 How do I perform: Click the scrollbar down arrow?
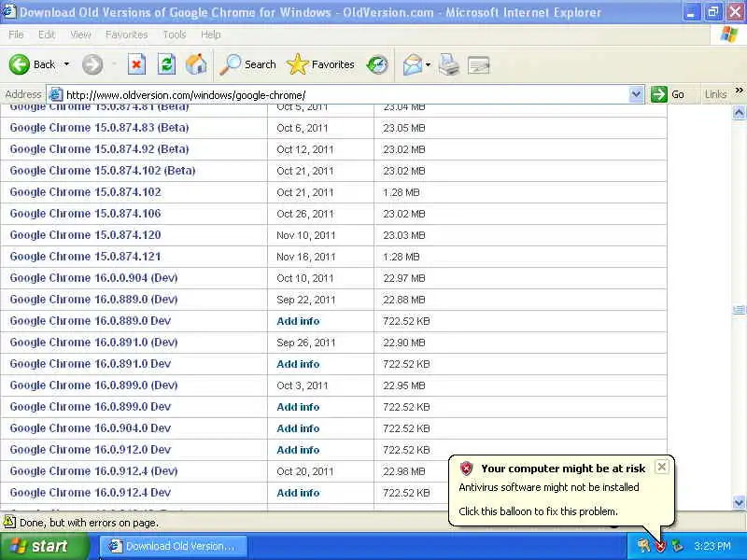tap(739, 502)
